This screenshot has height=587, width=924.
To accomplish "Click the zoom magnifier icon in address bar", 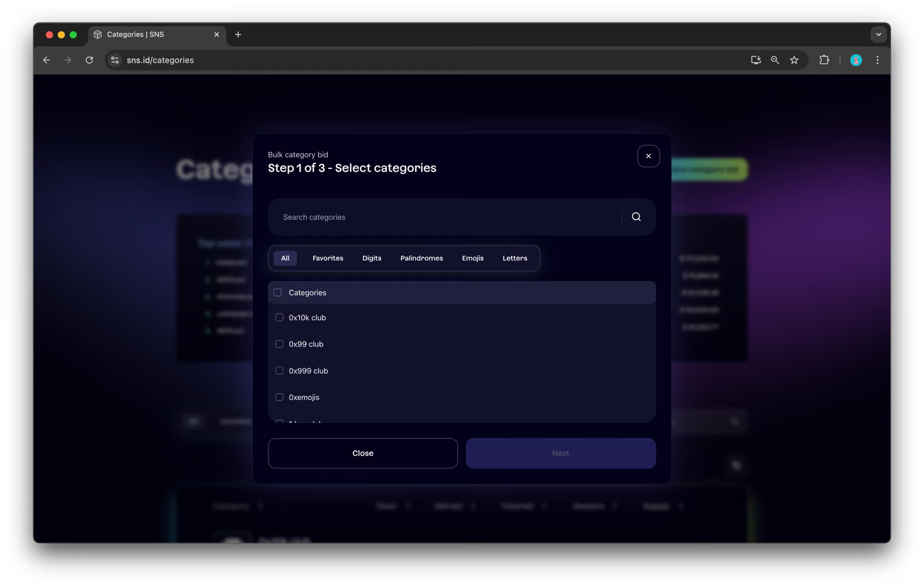I will (774, 60).
